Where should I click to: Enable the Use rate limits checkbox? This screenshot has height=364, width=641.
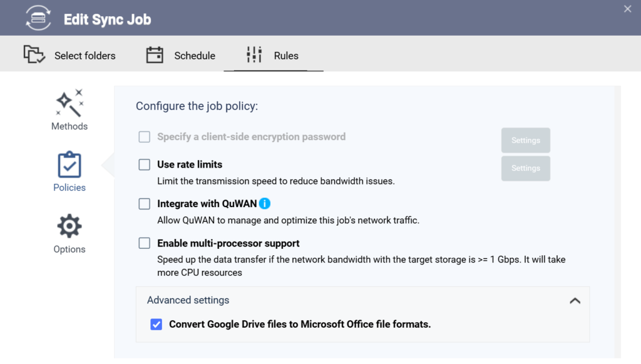pyautogui.click(x=145, y=164)
